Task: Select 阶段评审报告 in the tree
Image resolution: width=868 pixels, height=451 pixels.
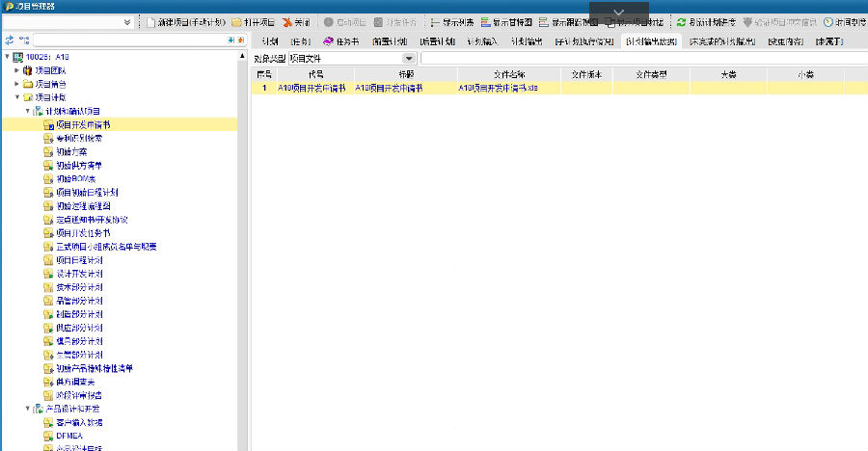Action: (79, 396)
